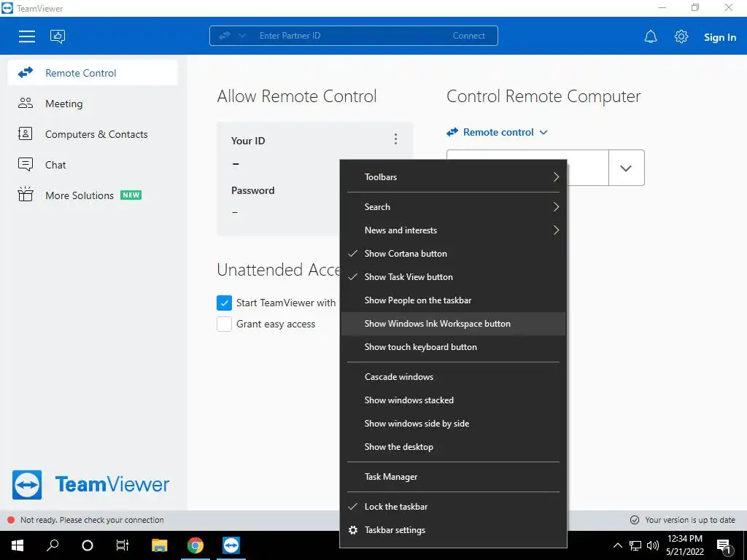Click the feedback thumbs-up icon
The image size is (747, 560).
click(x=58, y=36)
